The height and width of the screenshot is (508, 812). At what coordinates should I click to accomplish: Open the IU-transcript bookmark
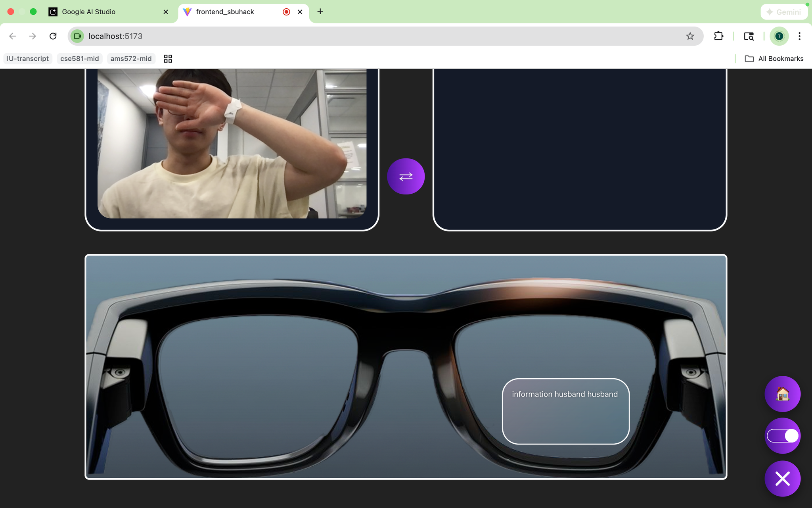(x=28, y=59)
